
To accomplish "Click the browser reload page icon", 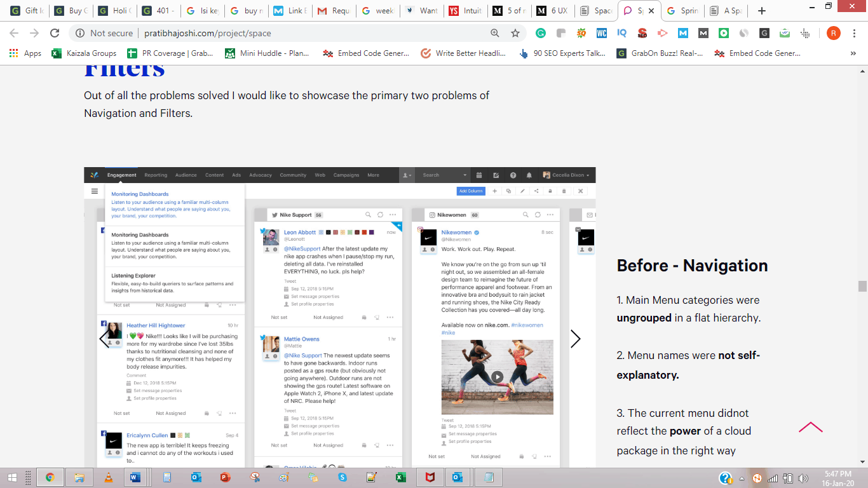I will [55, 33].
